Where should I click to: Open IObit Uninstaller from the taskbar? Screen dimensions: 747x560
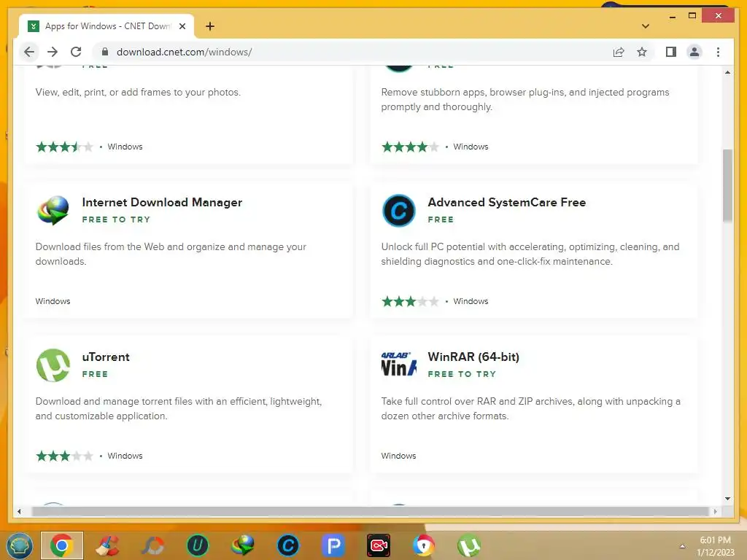(x=197, y=545)
